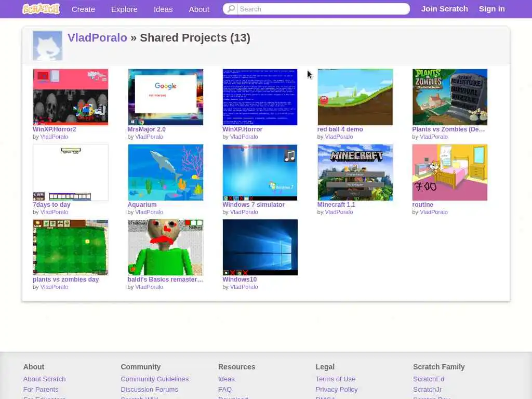Viewport: 532px width, 399px height.
Task: Click the WinXP.Horror2 title link
Action: [54, 129]
